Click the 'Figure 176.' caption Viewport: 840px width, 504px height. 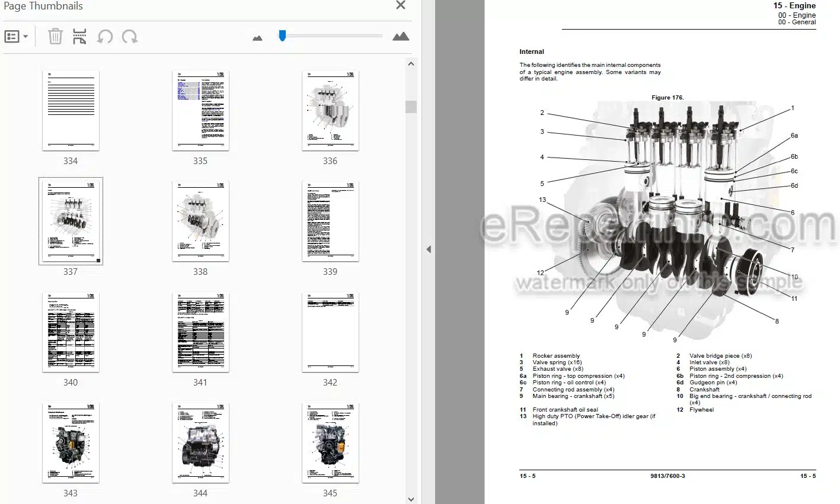[x=667, y=97]
